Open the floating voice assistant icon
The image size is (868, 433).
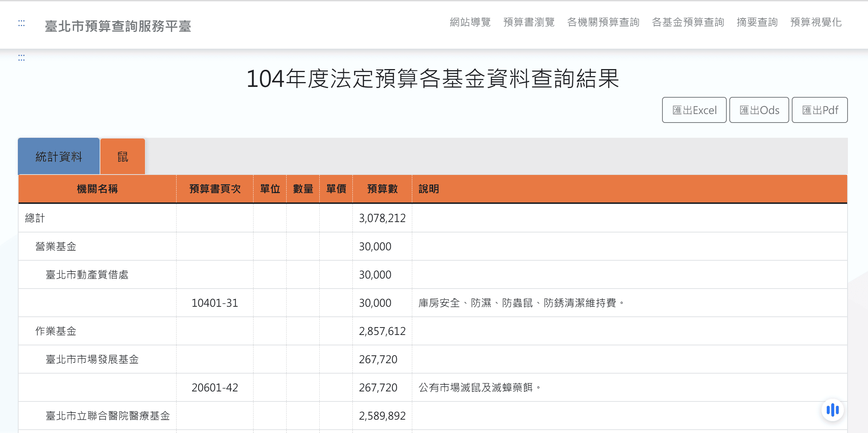(832, 410)
